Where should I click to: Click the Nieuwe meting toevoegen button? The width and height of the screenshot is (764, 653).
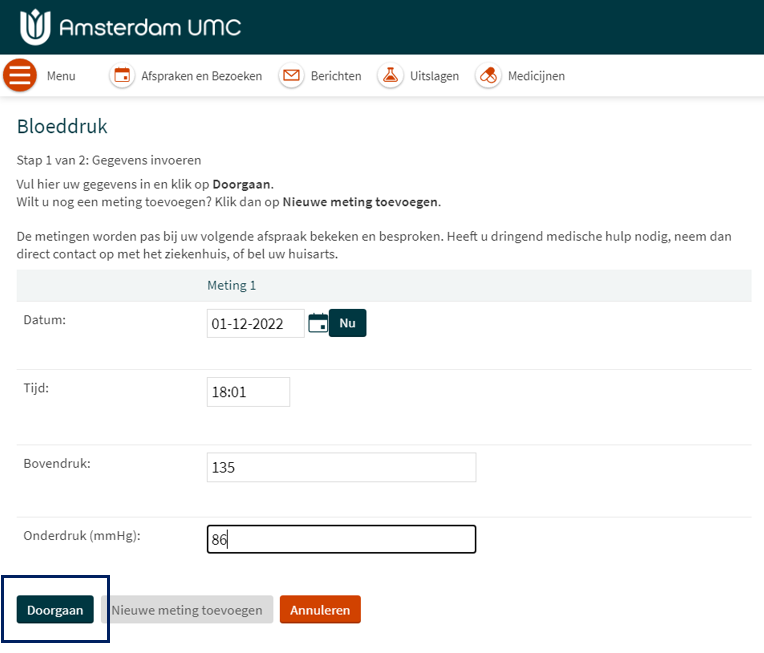coord(187,610)
